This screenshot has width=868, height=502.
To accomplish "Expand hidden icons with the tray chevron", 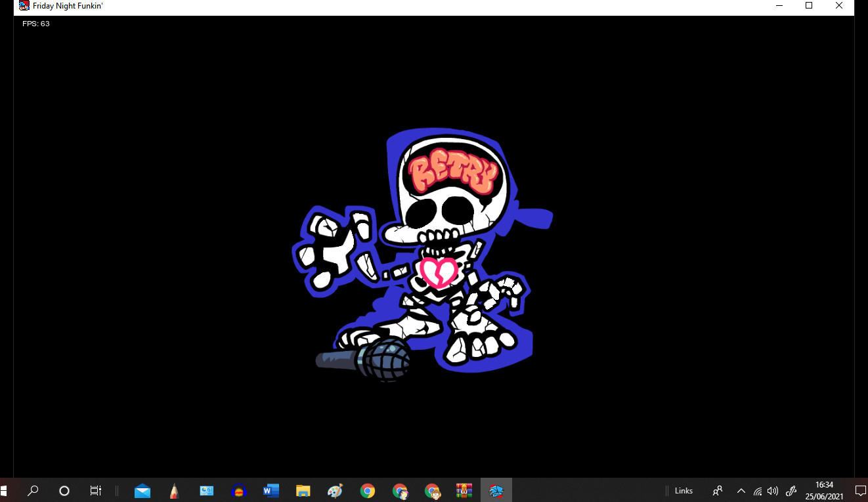I will tap(741, 490).
